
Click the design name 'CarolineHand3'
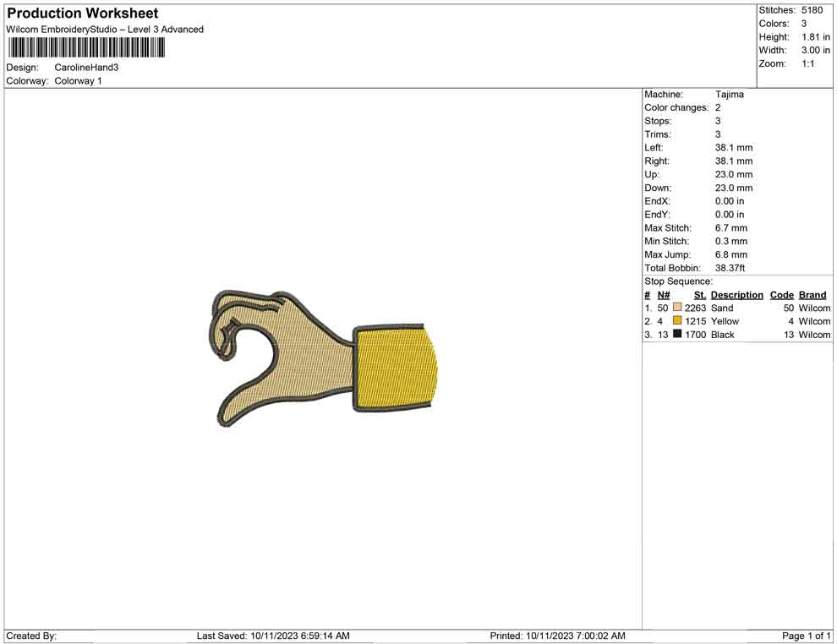point(86,68)
